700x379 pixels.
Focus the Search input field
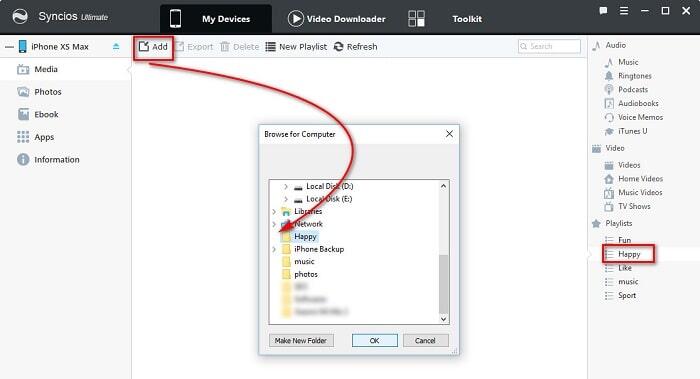coord(549,46)
